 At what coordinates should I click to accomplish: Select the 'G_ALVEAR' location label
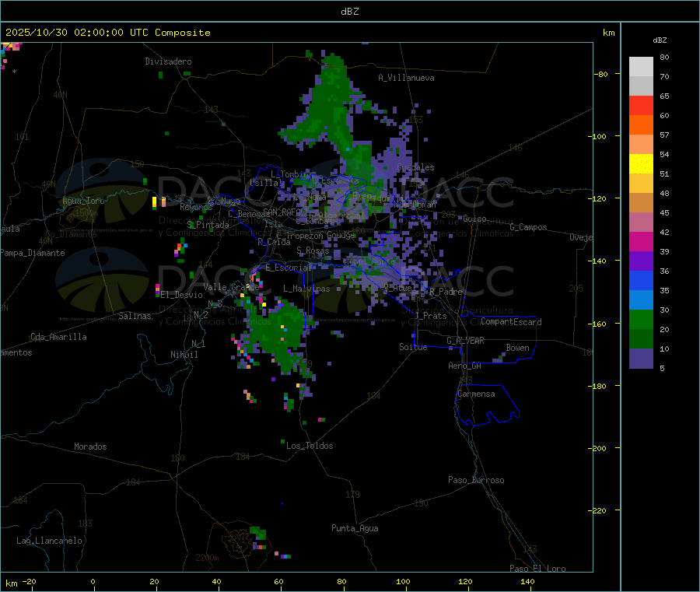(x=465, y=341)
